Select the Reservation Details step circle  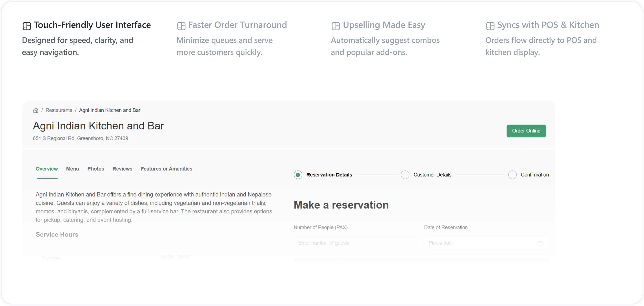pyautogui.click(x=298, y=175)
